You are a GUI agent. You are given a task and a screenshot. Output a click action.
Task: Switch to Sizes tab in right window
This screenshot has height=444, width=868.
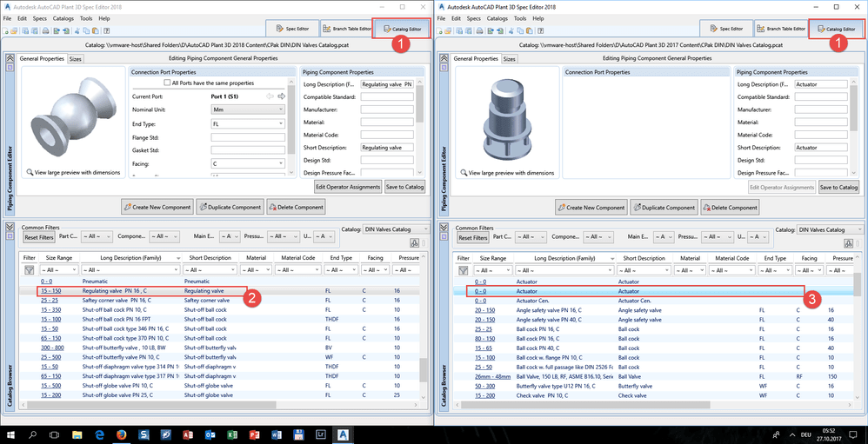coord(510,58)
